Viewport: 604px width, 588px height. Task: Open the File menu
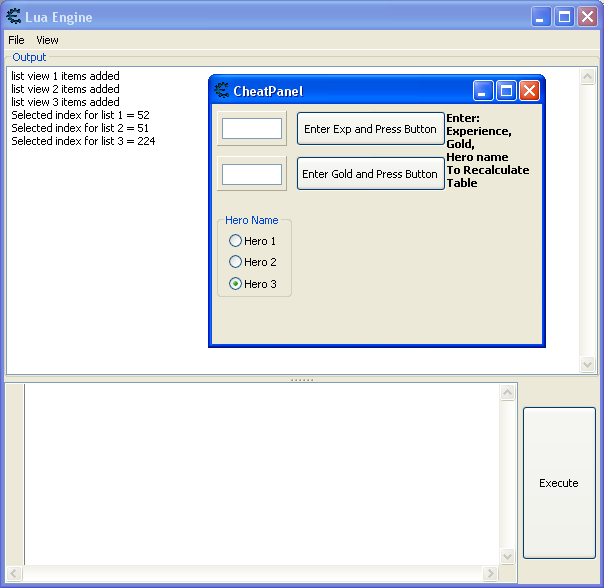point(16,40)
